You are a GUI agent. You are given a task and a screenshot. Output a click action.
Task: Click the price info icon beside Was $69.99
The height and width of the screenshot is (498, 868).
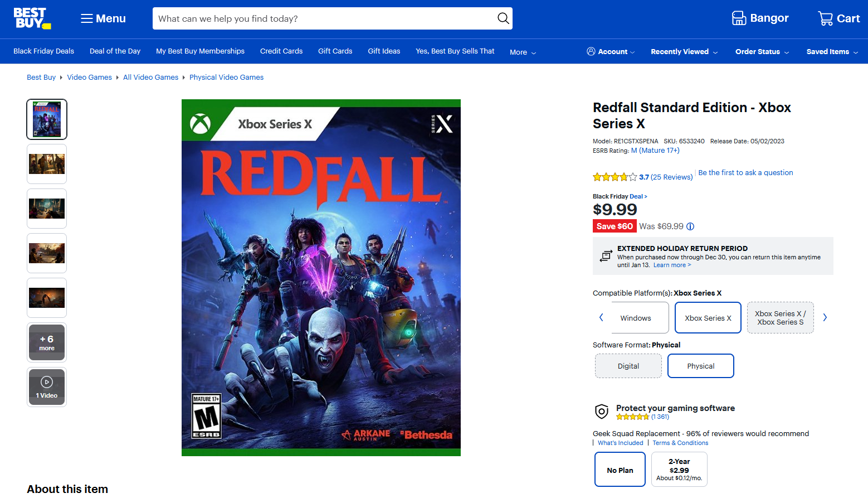tap(690, 226)
